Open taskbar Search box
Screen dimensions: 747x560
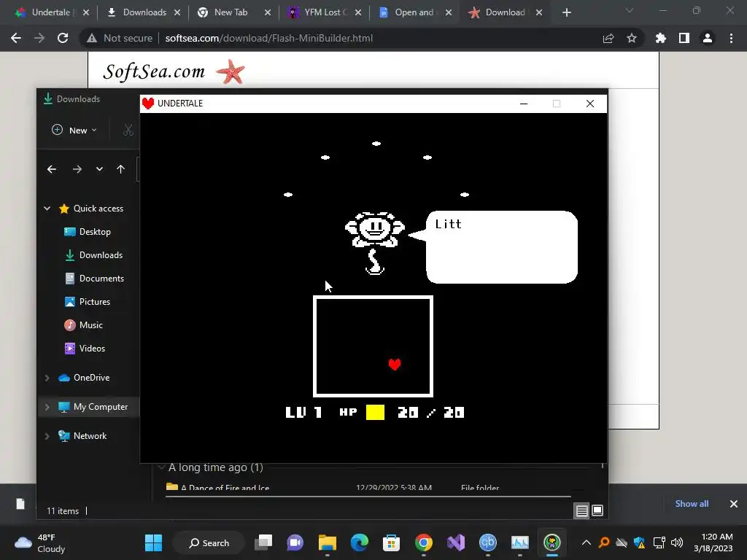click(x=209, y=542)
